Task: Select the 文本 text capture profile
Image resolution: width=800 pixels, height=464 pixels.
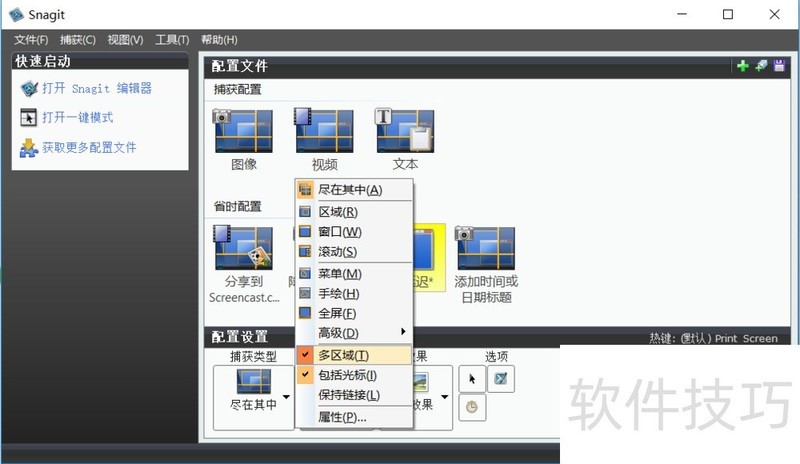Action: (405, 140)
